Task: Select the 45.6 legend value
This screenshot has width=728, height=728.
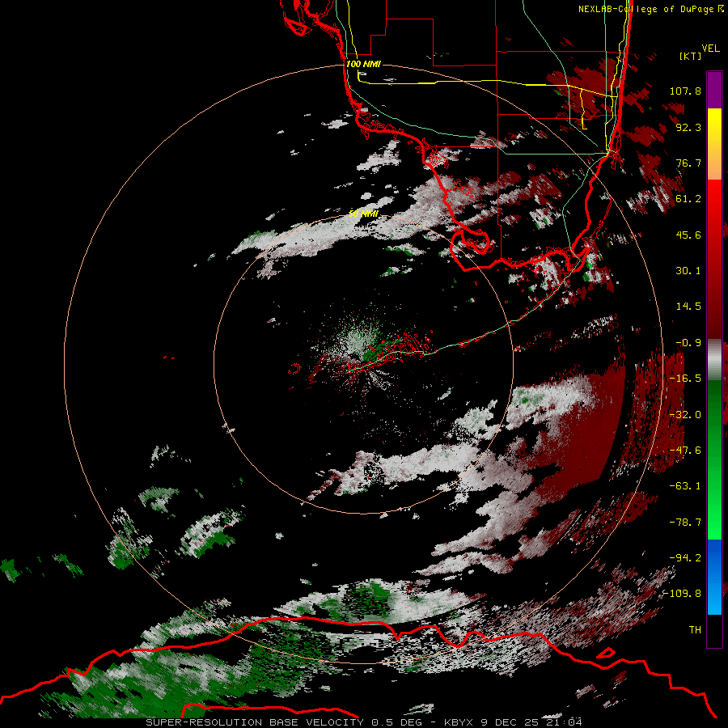Action: point(688,235)
